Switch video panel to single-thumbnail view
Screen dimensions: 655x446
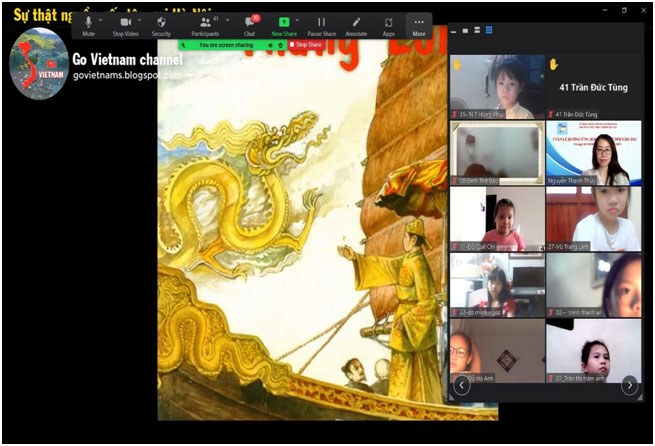(x=465, y=30)
